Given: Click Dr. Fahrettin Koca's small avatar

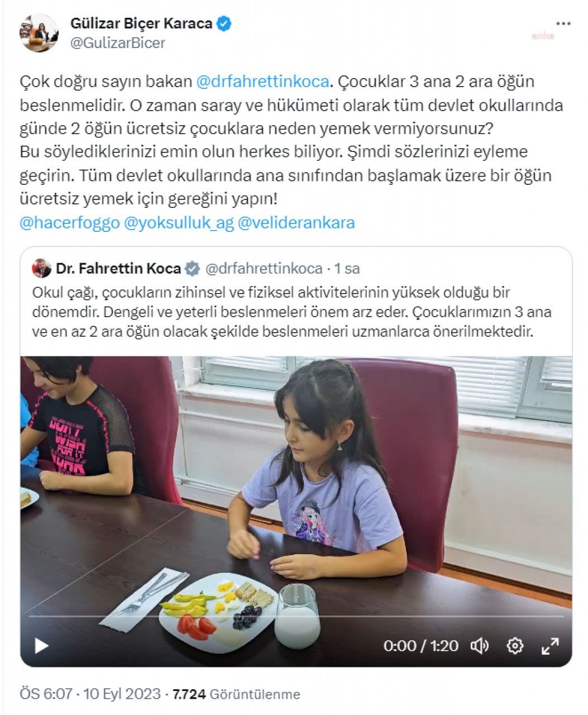Looking at the screenshot, I should tap(42, 268).
